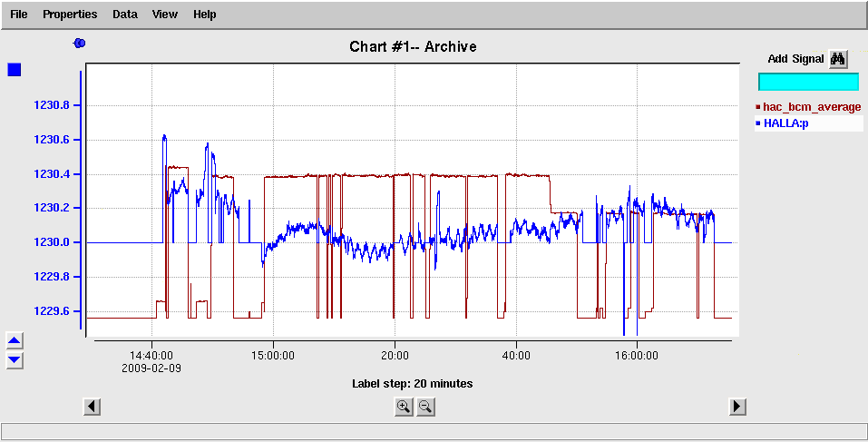Image resolution: width=868 pixels, height=442 pixels.
Task: Click the 16:00:00 time axis label
Action: pyautogui.click(x=637, y=356)
